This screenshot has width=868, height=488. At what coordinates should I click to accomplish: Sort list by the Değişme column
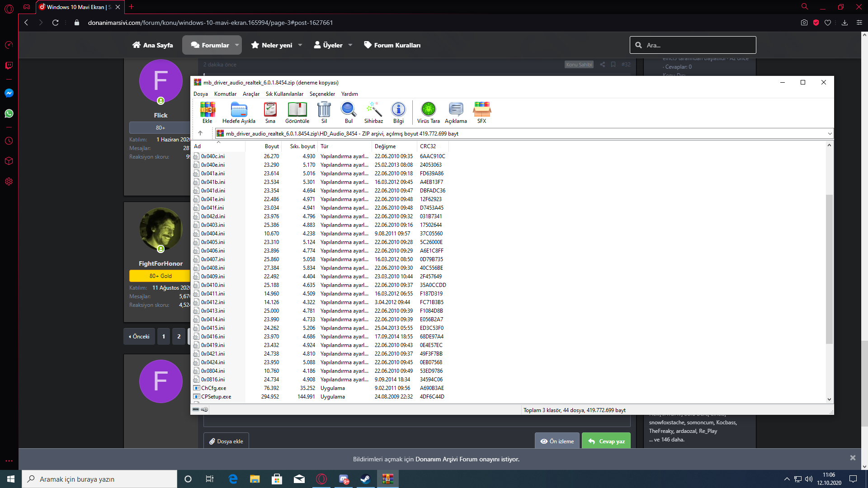pyautogui.click(x=394, y=146)
